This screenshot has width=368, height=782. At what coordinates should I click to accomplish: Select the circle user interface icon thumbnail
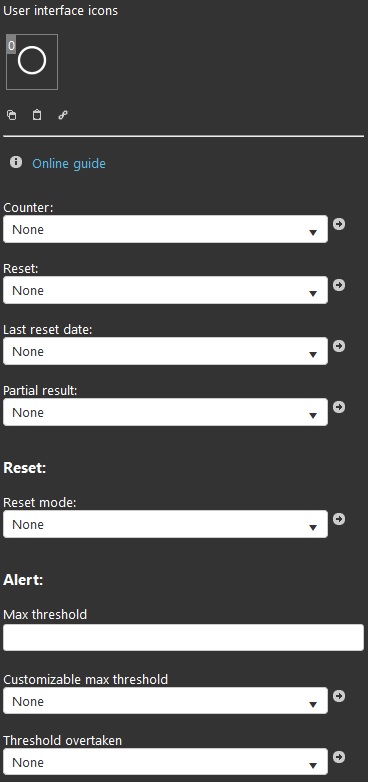(32, 62)
